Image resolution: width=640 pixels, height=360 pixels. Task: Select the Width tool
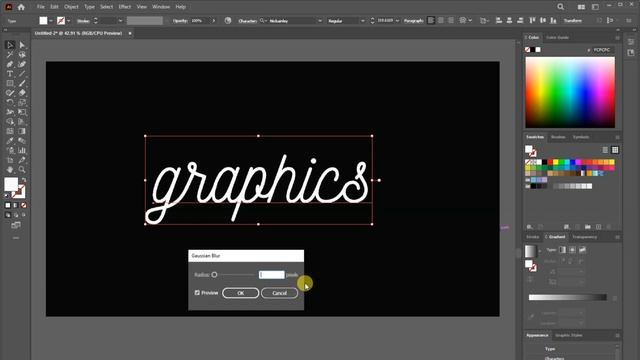tap(10, 112)
